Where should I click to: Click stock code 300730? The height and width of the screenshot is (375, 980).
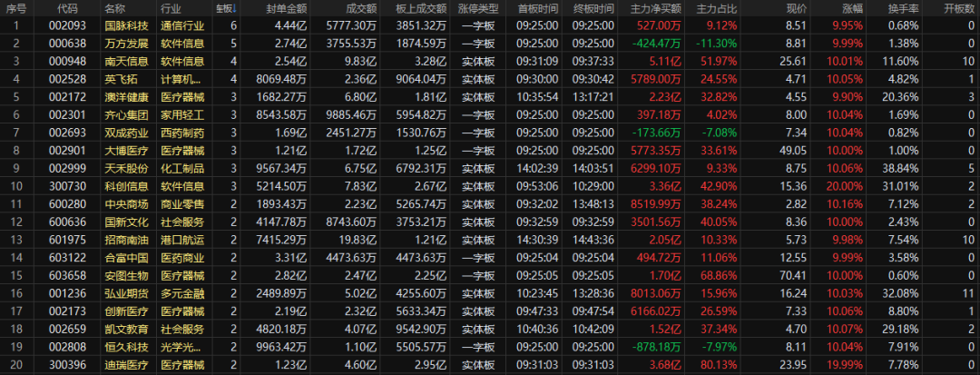(67, 186)
